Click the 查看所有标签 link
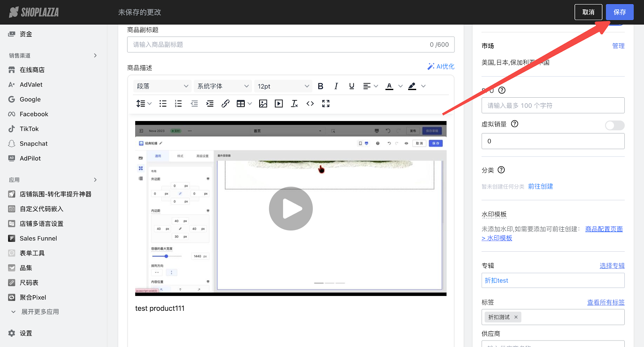The width and height of the screenshot is (644, 347). coord(605,302)
